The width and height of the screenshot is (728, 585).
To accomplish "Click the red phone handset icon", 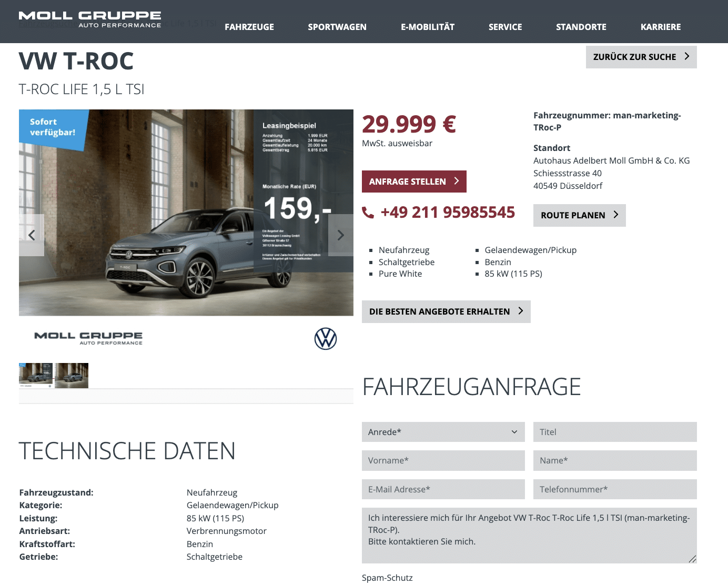I will [368, 213].
